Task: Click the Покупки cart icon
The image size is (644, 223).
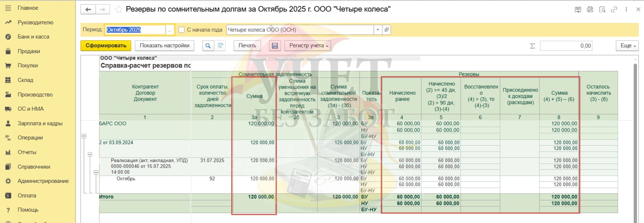Action: [x=8, y=66]
